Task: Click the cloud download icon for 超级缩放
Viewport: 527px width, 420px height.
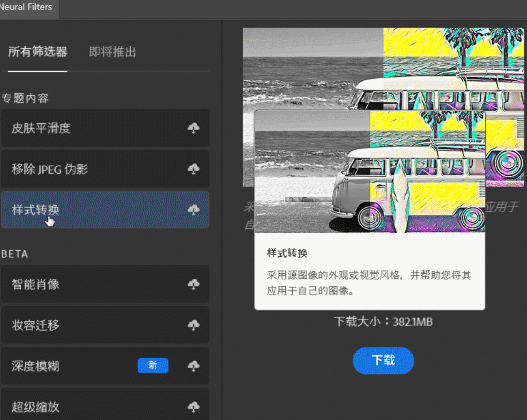Action: 194,407
